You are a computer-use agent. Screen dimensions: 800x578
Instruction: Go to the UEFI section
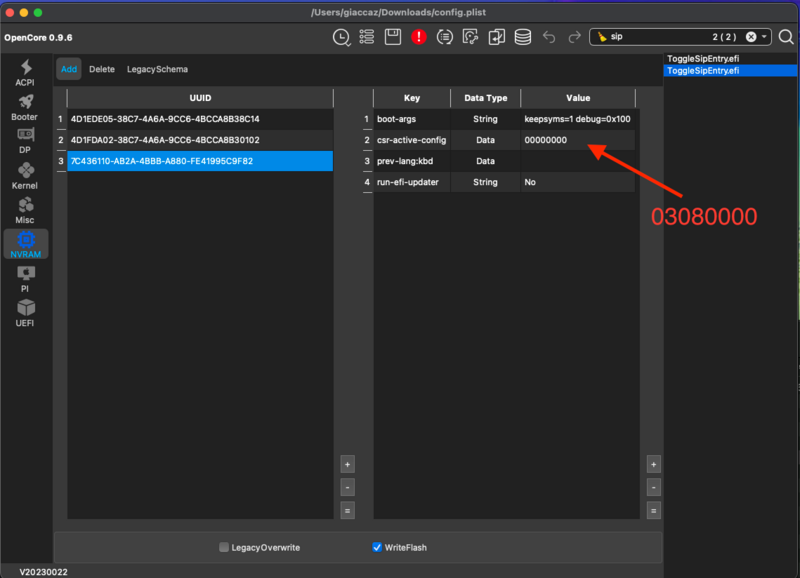[25, 312]
